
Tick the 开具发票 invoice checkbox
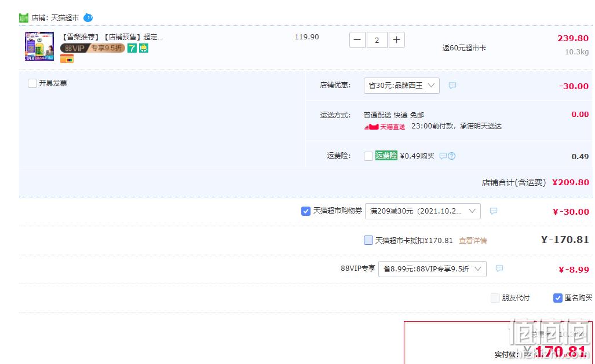[32, 83]
